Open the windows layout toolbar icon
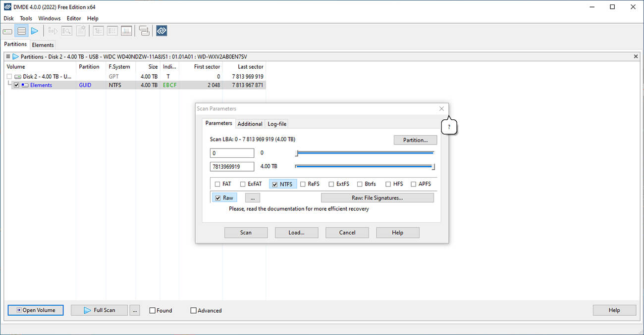This screenshot has width=644, height=335. pos(144,31)
